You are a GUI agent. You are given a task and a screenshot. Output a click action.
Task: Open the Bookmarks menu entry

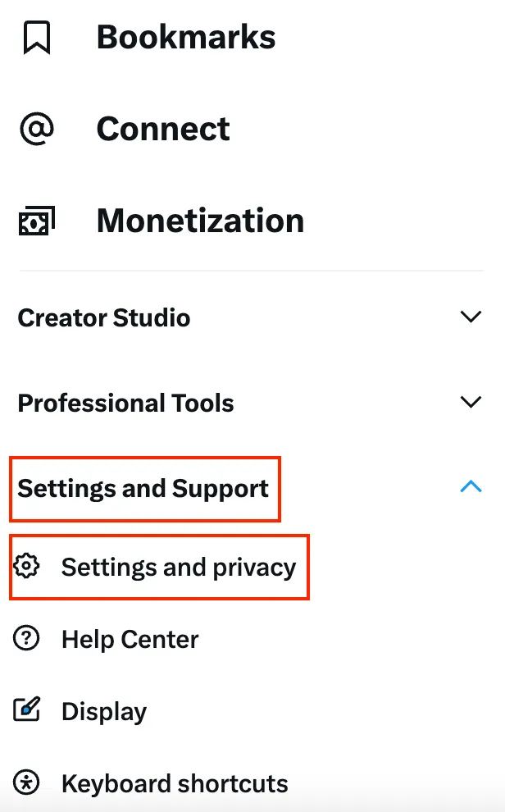click(186, 38)
